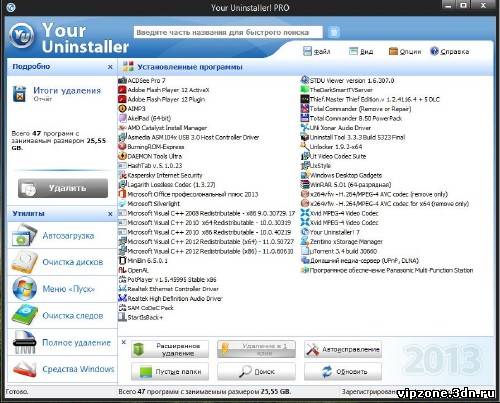Select the Microsoft Silverlight icon

(x=123, y=203)
